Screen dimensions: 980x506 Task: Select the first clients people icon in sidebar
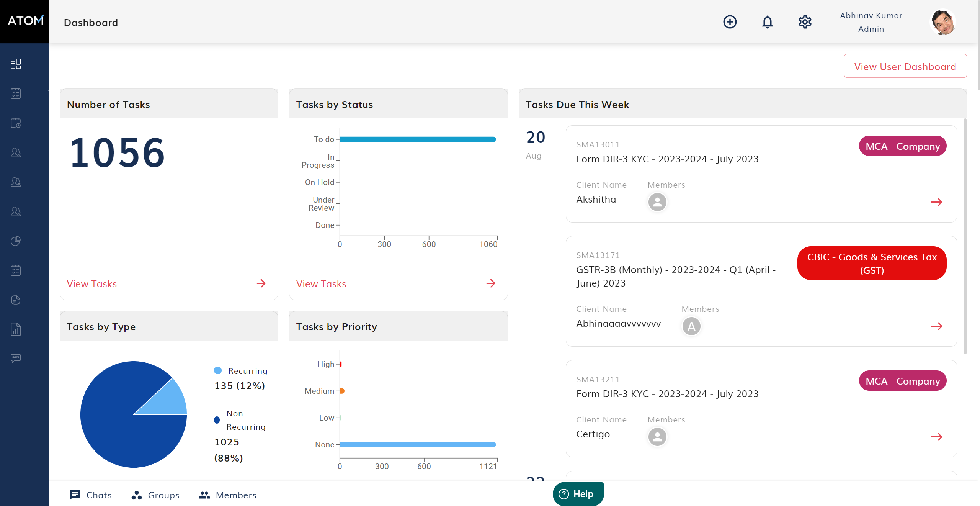coord(16,152)
